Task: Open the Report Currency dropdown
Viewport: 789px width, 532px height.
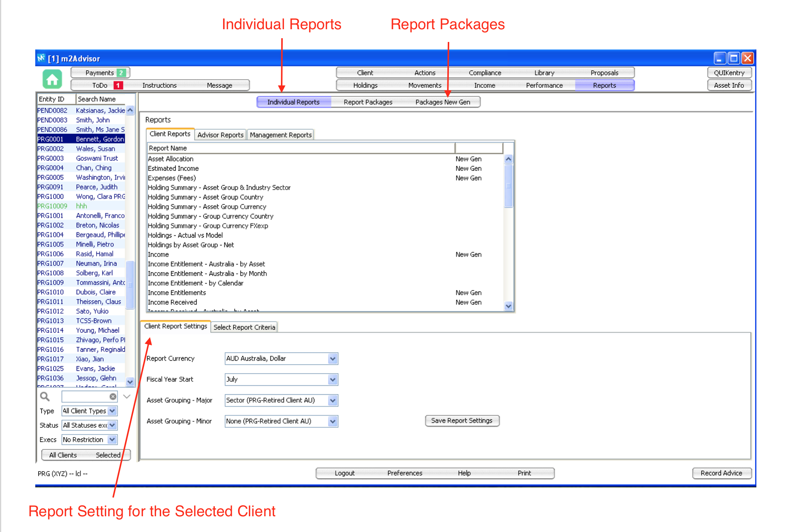Action: pyautogui.click(x=332, y=359)
